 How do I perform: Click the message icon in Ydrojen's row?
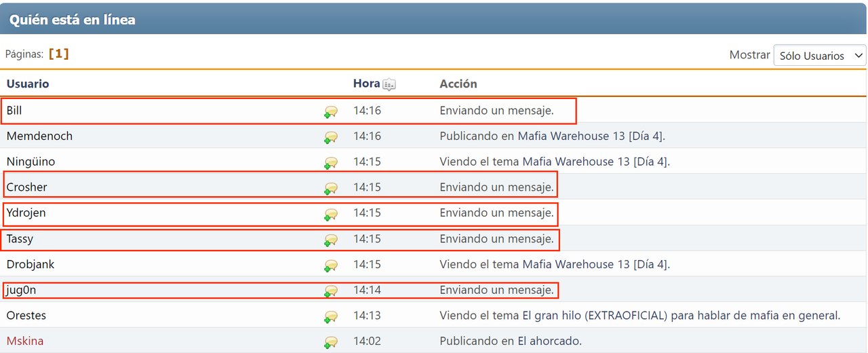tap(331, 214)
